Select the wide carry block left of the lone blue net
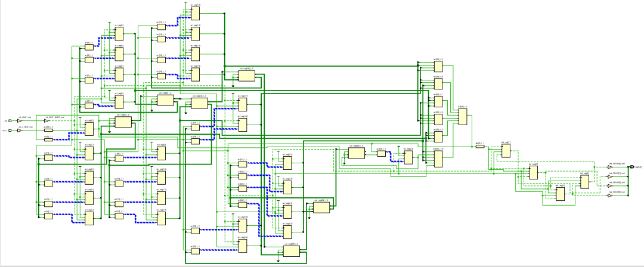 pos(358,153)
